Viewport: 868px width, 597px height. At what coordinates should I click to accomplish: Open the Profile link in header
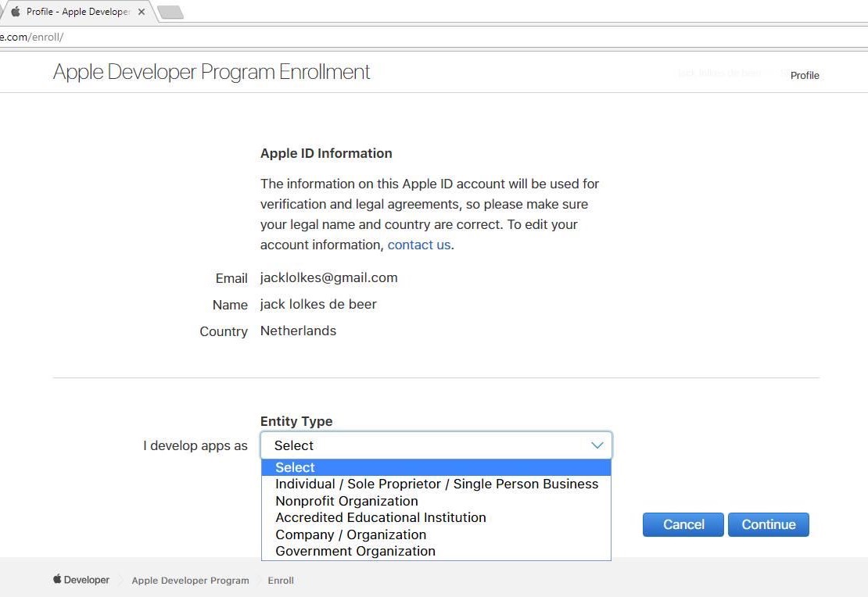coord(805,75)
